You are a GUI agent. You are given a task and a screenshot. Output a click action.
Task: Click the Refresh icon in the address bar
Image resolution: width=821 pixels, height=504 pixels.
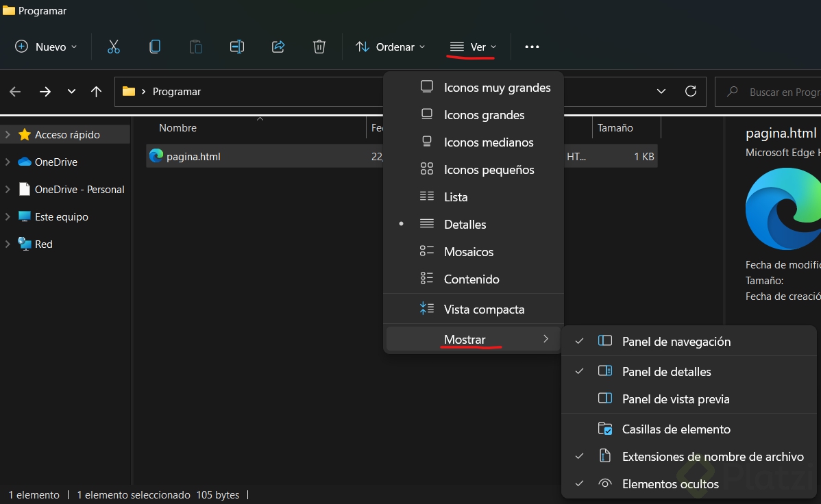[690, 91]
